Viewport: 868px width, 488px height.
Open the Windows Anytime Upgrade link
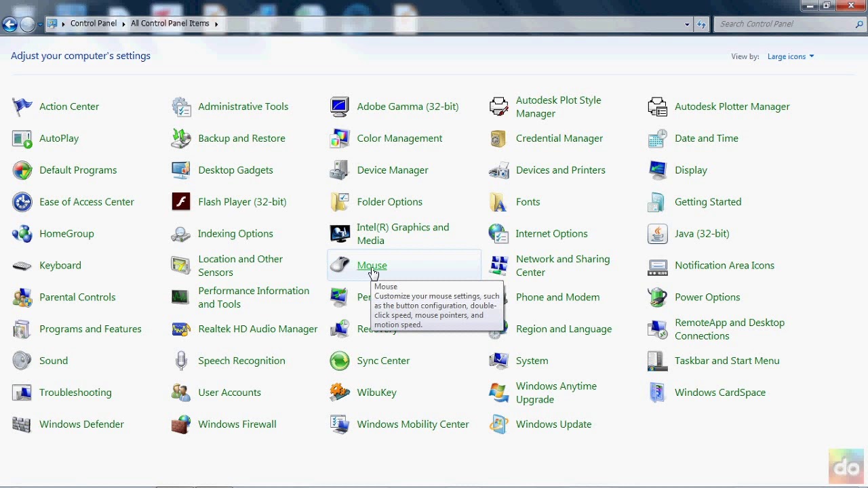tap(556, 392)
